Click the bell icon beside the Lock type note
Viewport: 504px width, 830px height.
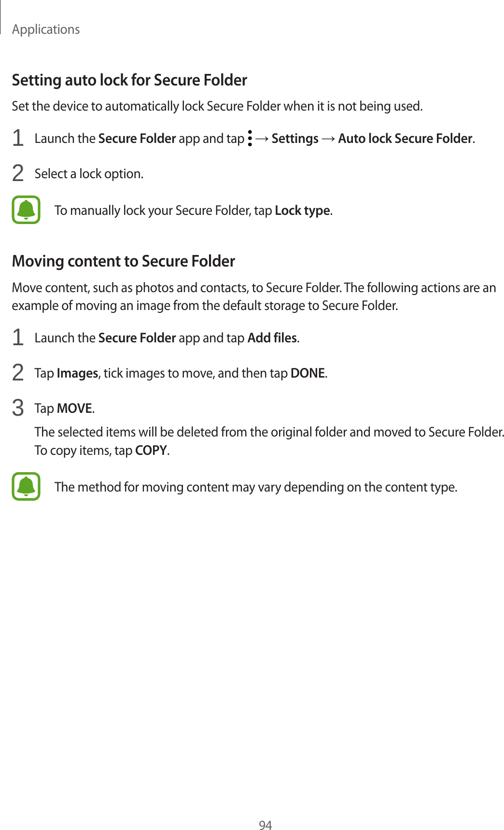(x=26, y=210)
